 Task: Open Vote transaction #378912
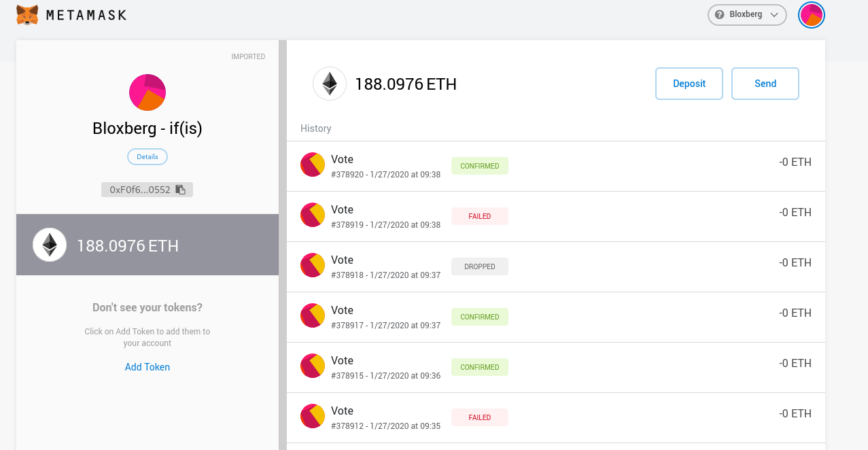[556, 418]
